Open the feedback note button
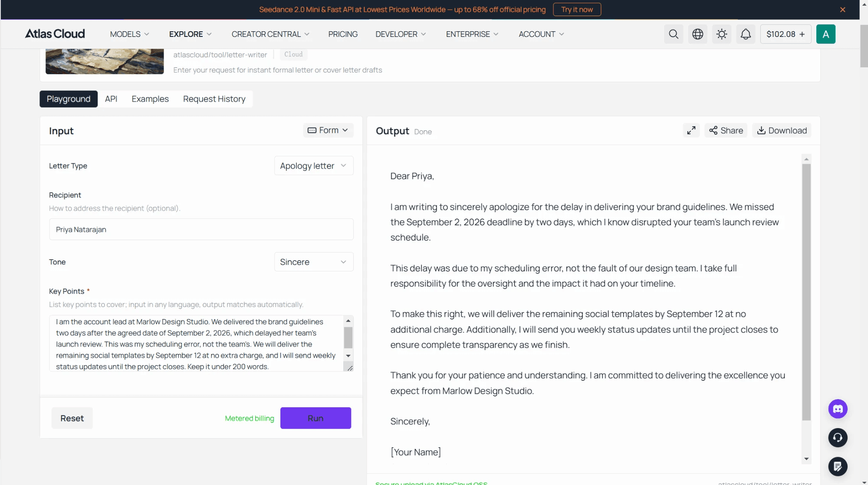The height and width of the screenshot is (485, 868). point(838,467)
